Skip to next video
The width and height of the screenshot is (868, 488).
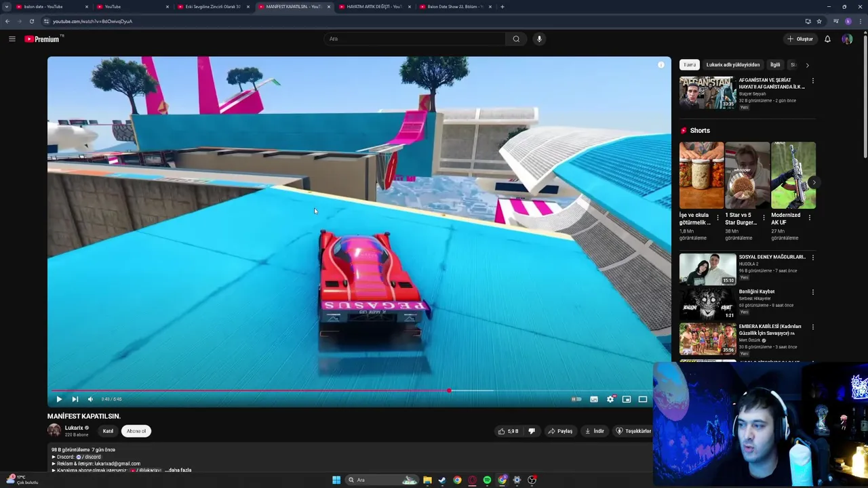click(x=75, y=399)
